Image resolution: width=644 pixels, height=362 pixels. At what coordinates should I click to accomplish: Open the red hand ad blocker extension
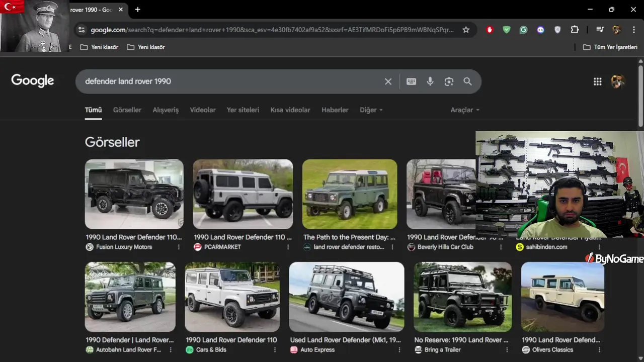(490, 30)
